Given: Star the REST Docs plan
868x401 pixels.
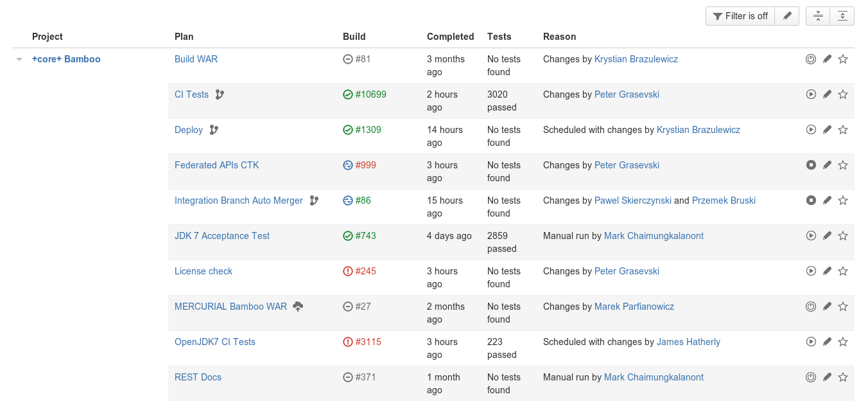Looking at the screenshot, I should (x=843, y=377).
